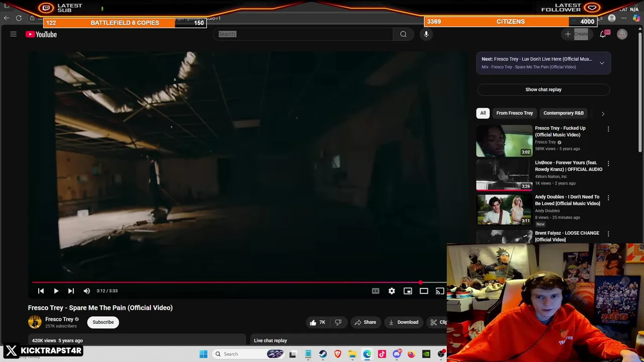Clip the video with scissors button
644x362 pixels.
click(437, 322)
